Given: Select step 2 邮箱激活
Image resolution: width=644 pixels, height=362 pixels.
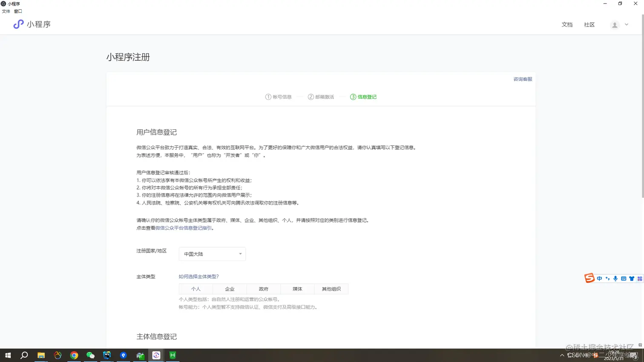Looking at the screenshot, I should pos(321,97).
